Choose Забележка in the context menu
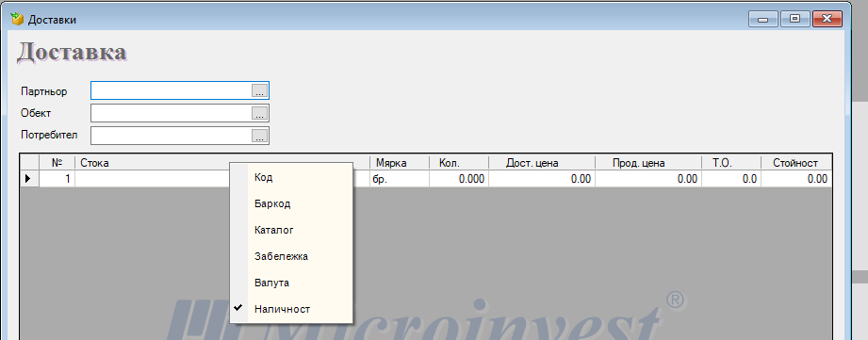This screenshot has width=868, height=340. tap(291, 256)
